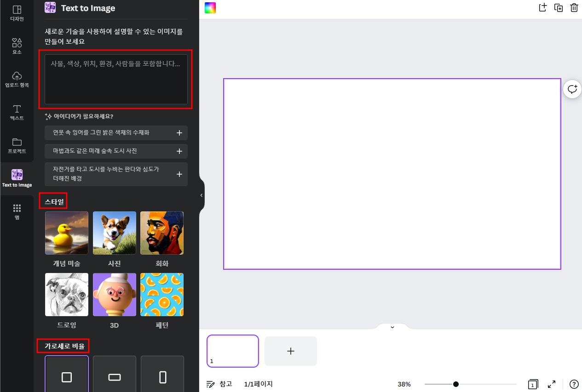Image resolution: width=582 pixels, height=392 pixels.
Task: Select the landscape aspect ratio option
Action: pyautogui.click(x=114, y=376)
